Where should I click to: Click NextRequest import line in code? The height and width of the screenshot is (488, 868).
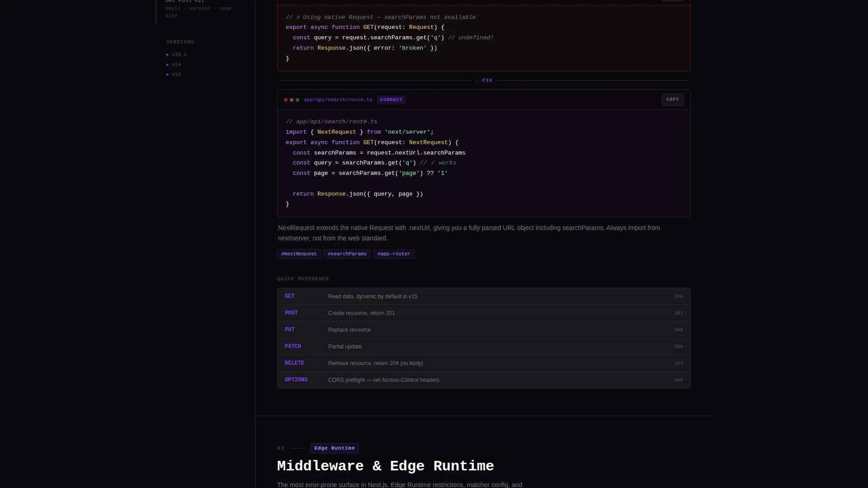click(x=359, y=132)
